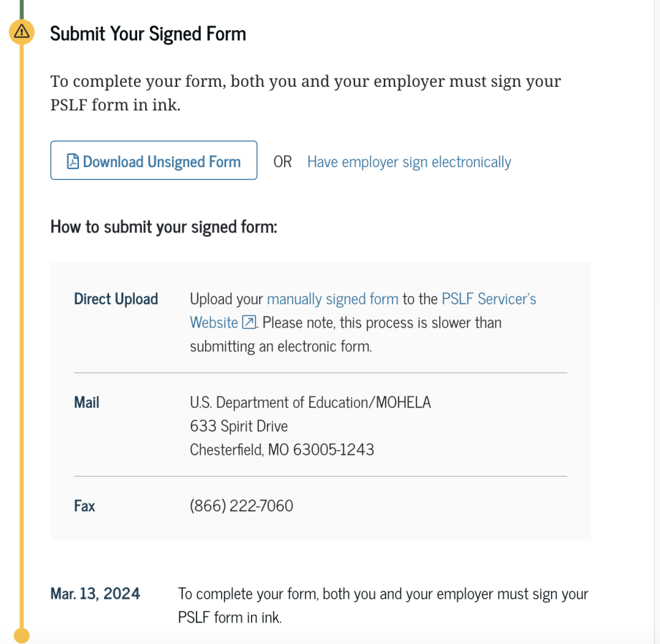The width and height of the screenshot is (660, 644).
Task: Visit the PSLF Servicer's Website link
Action: click(x=489, y=299)
